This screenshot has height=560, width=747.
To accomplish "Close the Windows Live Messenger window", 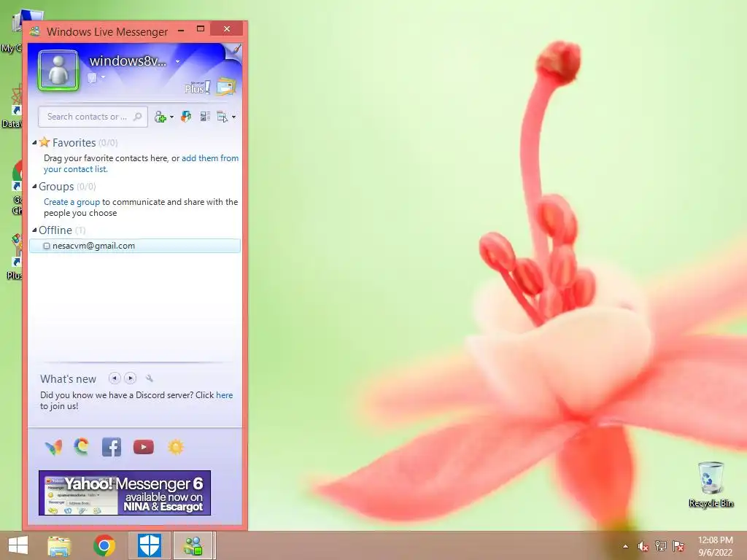I will click(x=227, y=29).
